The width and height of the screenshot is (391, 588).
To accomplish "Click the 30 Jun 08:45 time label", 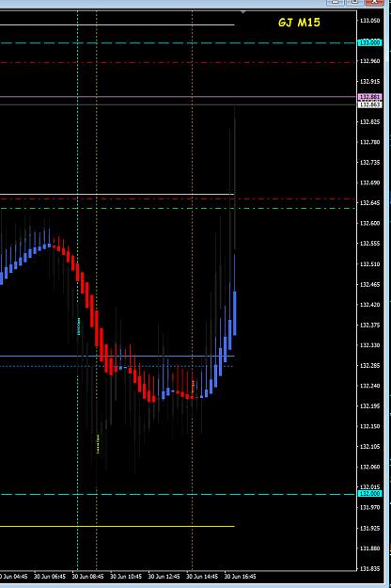I will tap(87, 576).
